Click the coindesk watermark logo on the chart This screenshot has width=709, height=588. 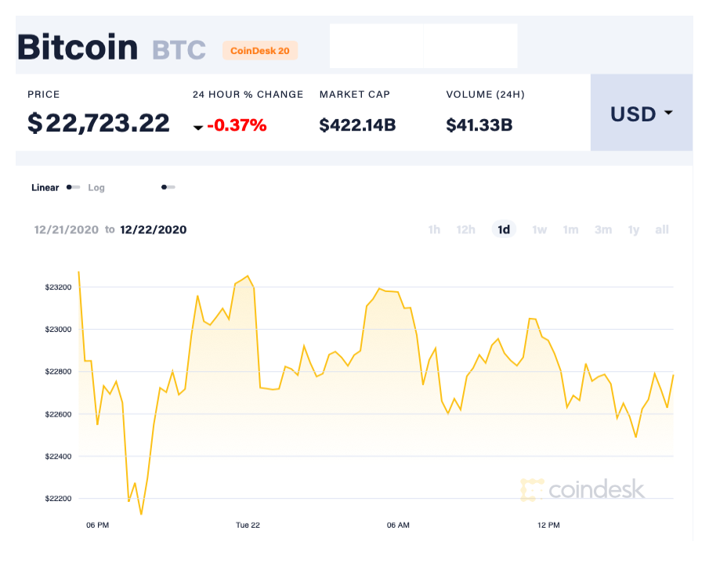(x=584, y=489)
